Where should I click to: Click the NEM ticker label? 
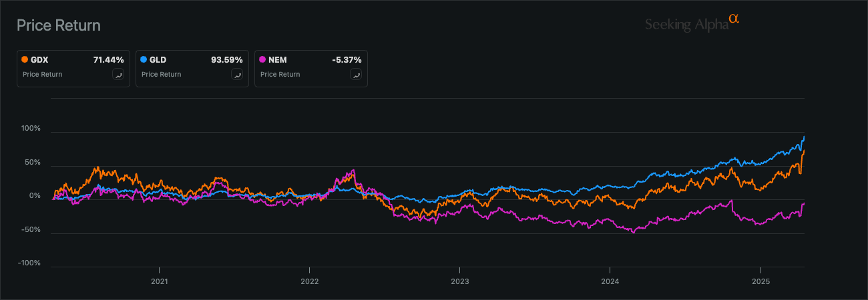(x=278, y=60)
